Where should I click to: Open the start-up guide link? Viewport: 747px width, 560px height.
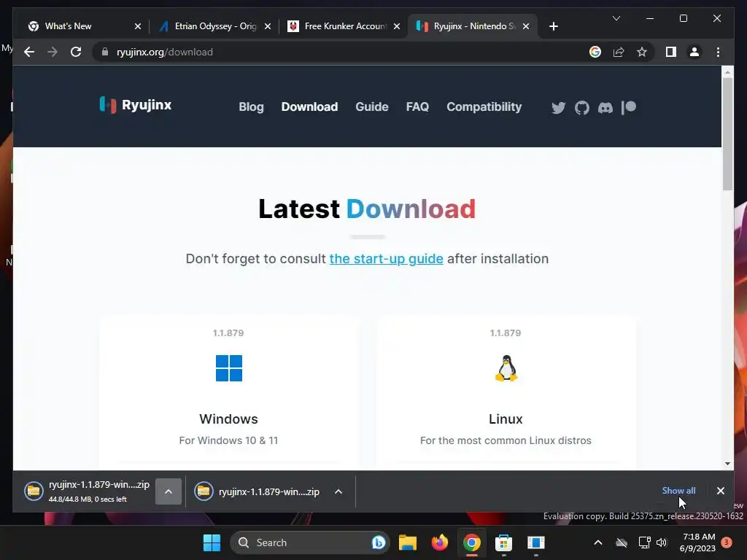pos(387,259)
